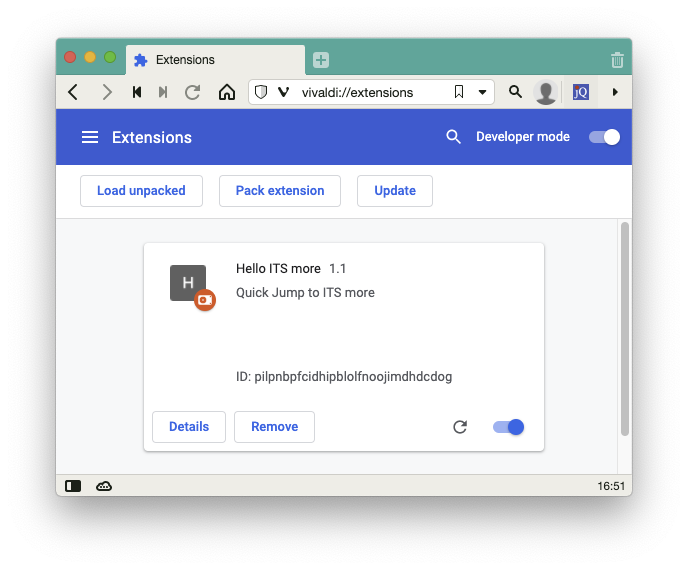
Task: Toggle the side panel in status bar
Action: point(73,486)
